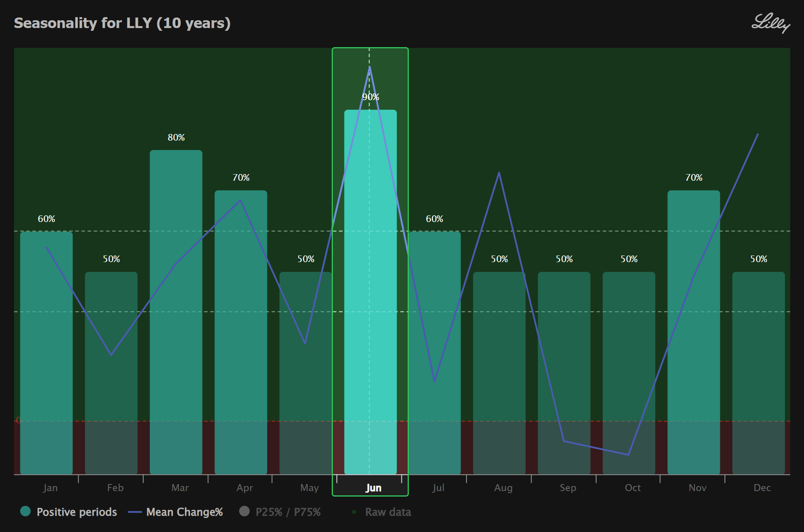Viewport: 804px width, 532px height.
Task: Click the gray P25%/P75% circle icon
Action: pos(245,511)
